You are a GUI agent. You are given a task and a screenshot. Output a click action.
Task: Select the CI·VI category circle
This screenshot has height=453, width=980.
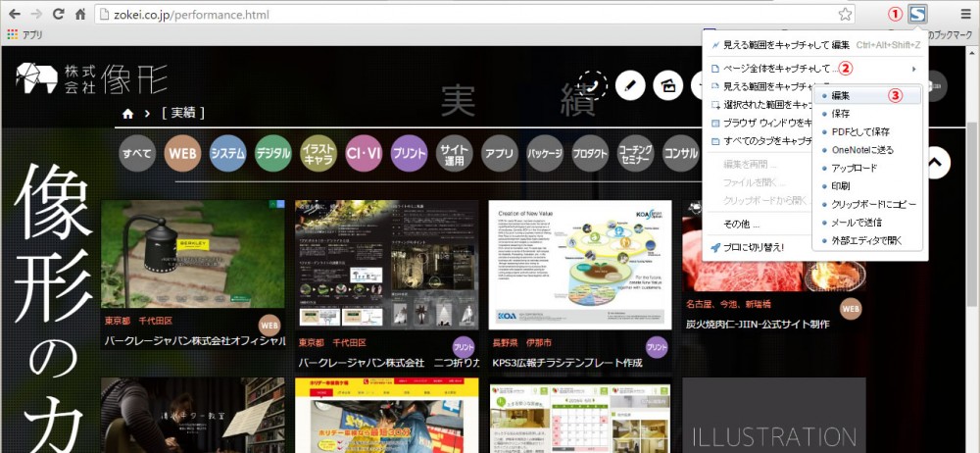[x=364, y=153]
